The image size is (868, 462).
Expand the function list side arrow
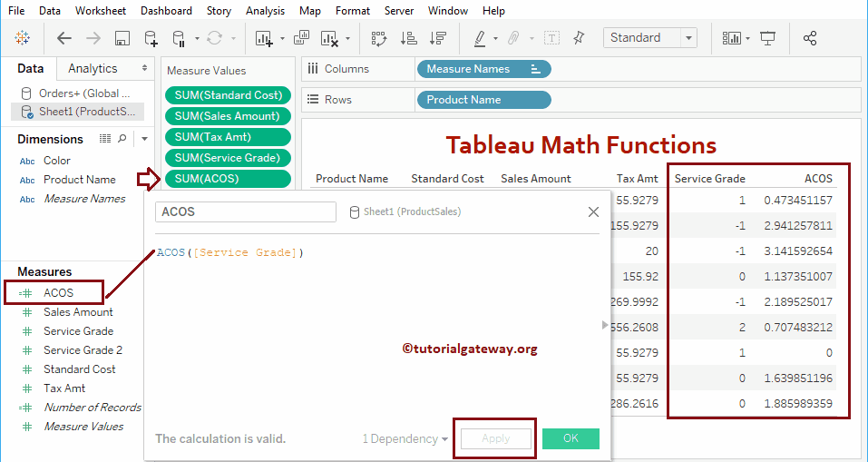click(605, 325)
